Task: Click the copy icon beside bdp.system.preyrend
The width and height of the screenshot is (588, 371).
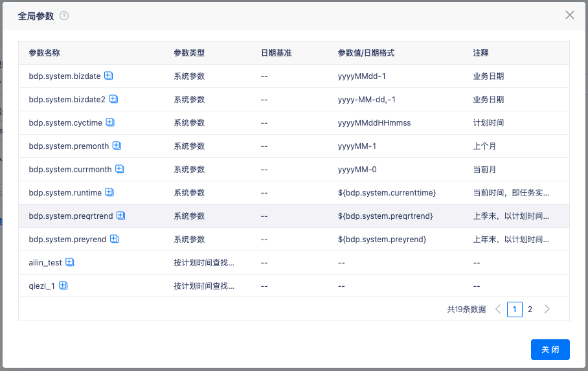Action: 114,239
